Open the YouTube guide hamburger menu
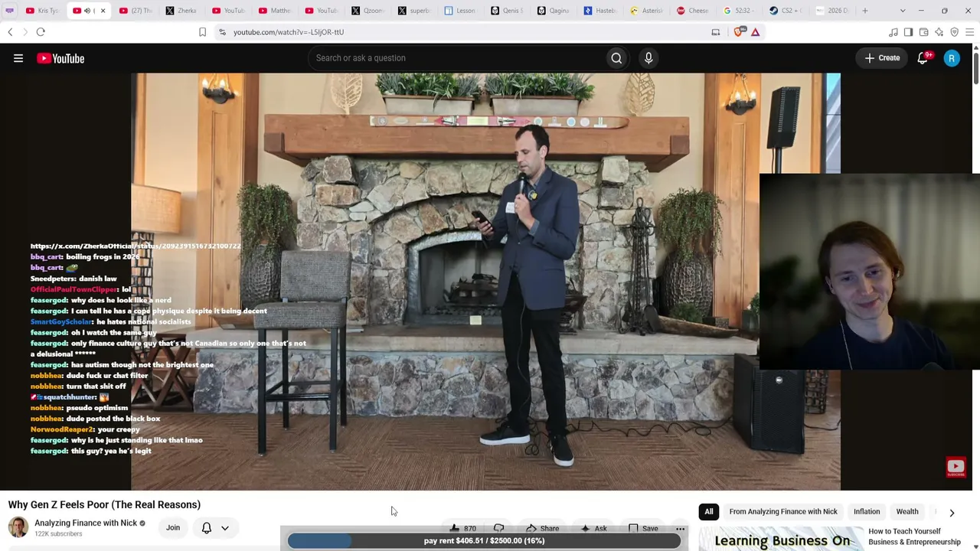 18,58
